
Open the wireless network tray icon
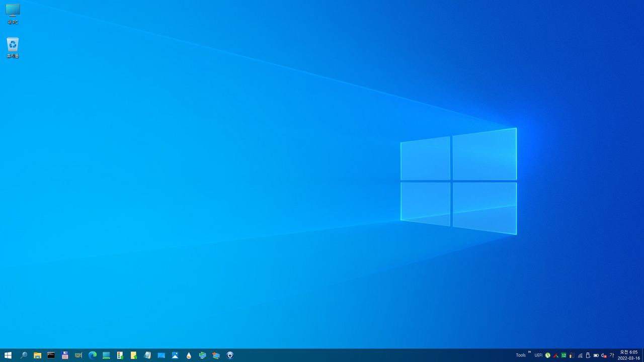click(x=580, y=355)
